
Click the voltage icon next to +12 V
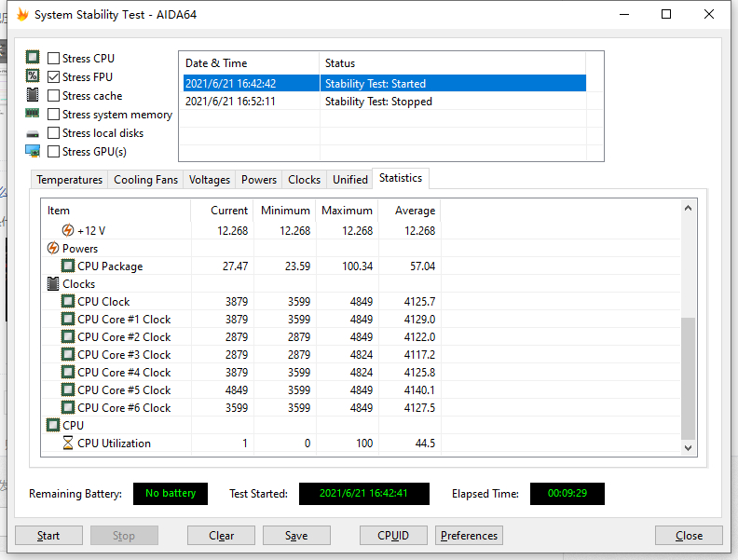pos(68,230)
